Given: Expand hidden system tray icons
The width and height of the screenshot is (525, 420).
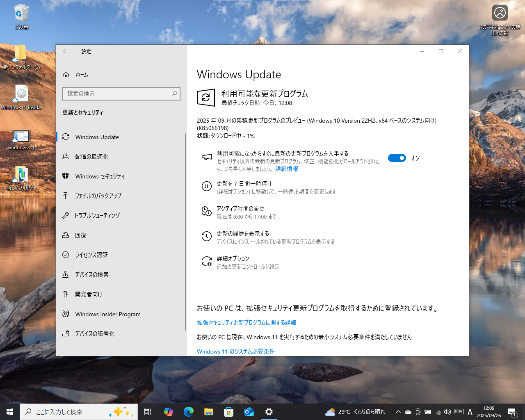Looking at the screenshot, I should click(398, 412).
